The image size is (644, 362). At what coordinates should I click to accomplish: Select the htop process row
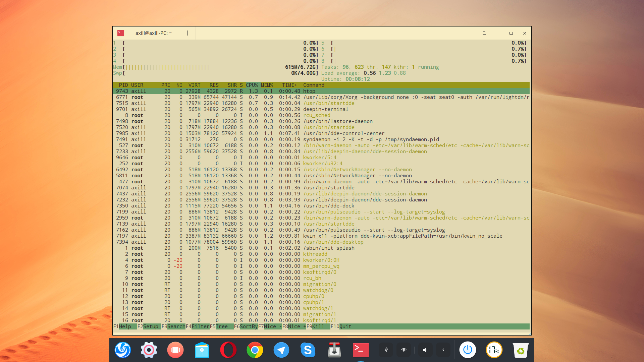tap(322, 91)
